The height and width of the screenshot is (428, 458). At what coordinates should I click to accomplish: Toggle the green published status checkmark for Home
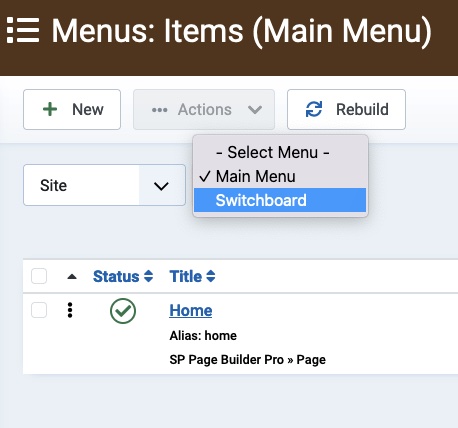pyautogui.click(x=123, y=311)
